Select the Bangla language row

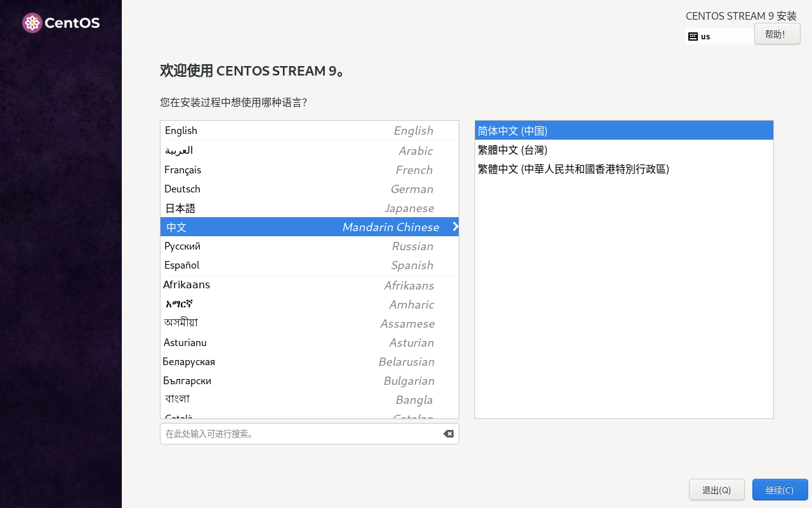tap(310, 399)
